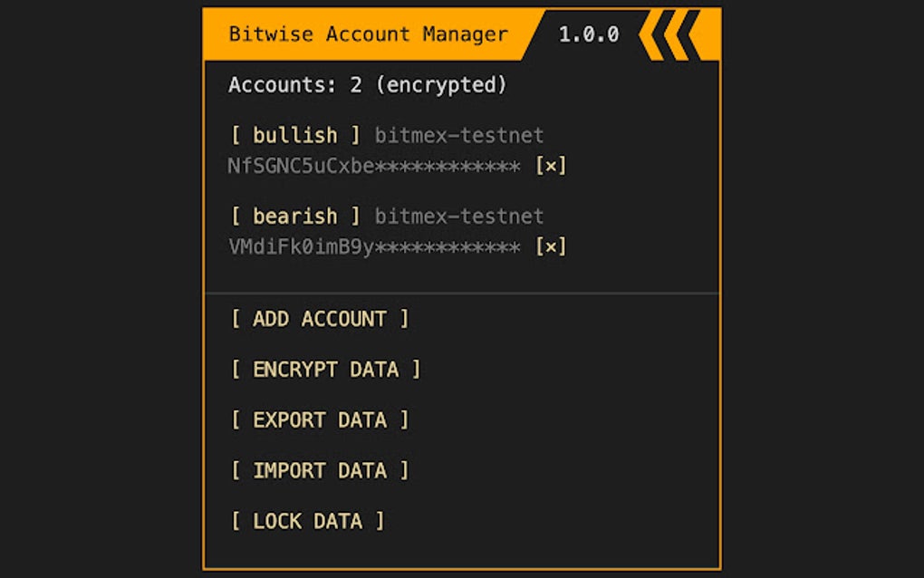Expand the bitmex-testnet label under bullish
This screenshot has width=924, height=578.
coord(459,134)
